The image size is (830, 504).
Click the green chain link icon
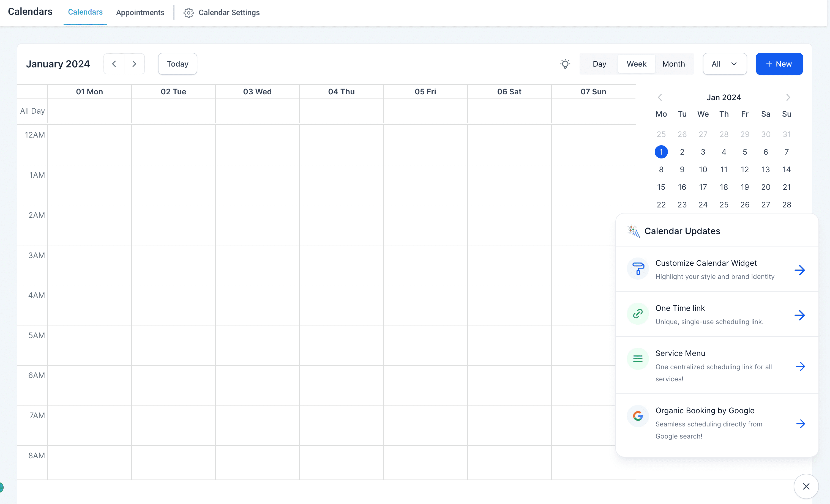638,313
